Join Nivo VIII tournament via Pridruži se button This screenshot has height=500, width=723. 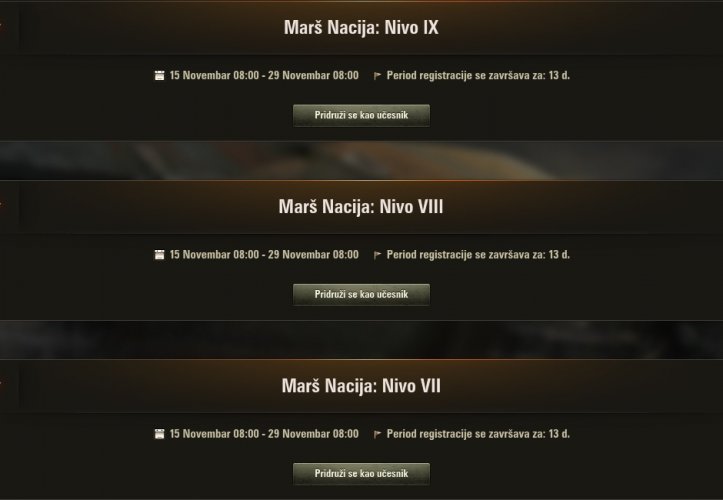point(362,294)
